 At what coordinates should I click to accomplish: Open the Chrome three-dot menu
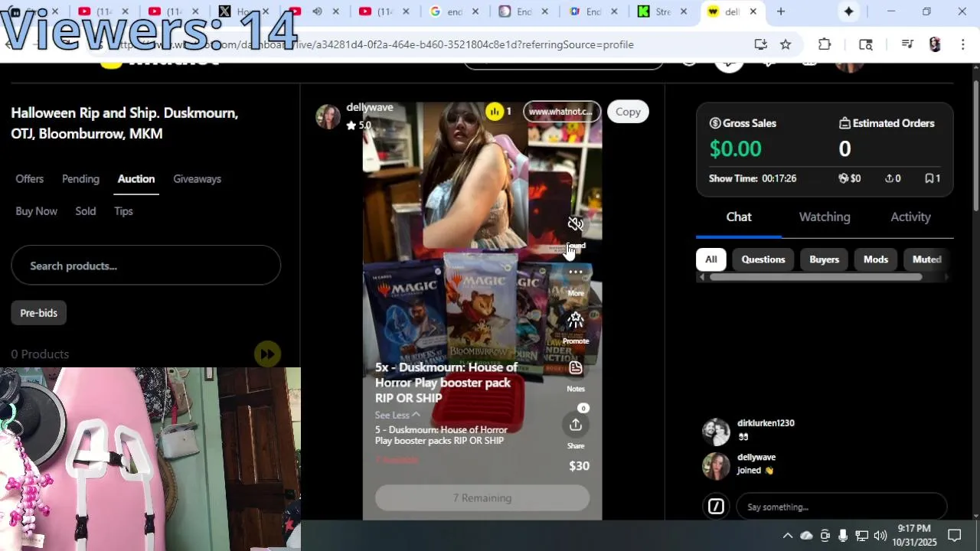coord(962,44)
